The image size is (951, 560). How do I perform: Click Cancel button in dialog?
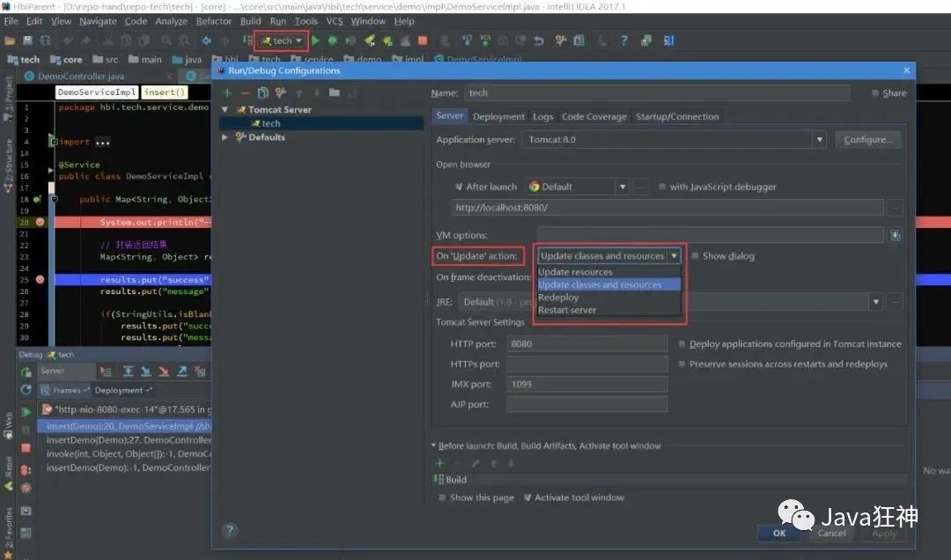(831, 533)
